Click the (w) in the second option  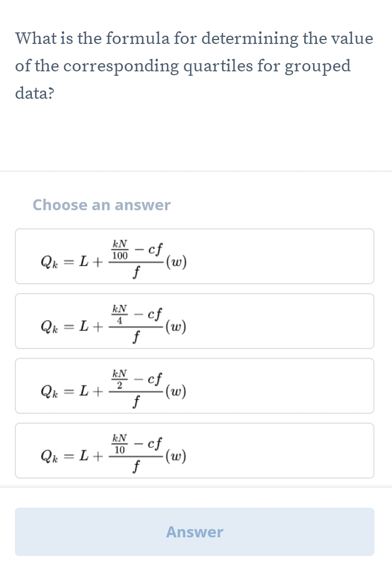pos(176,328)
